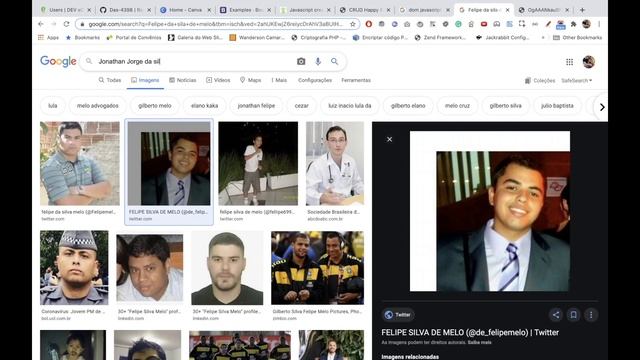Click the Twitter source button in preview

tap(398, 315)
